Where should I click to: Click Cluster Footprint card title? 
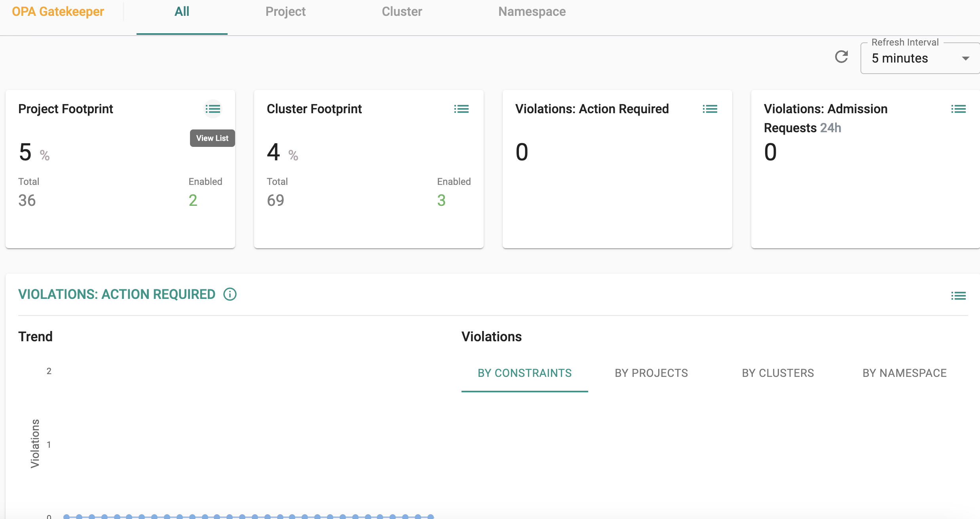click(314, 109)
